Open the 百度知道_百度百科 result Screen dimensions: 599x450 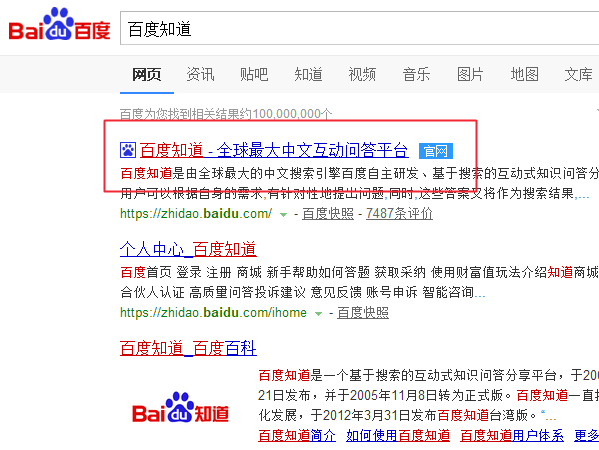188,348
